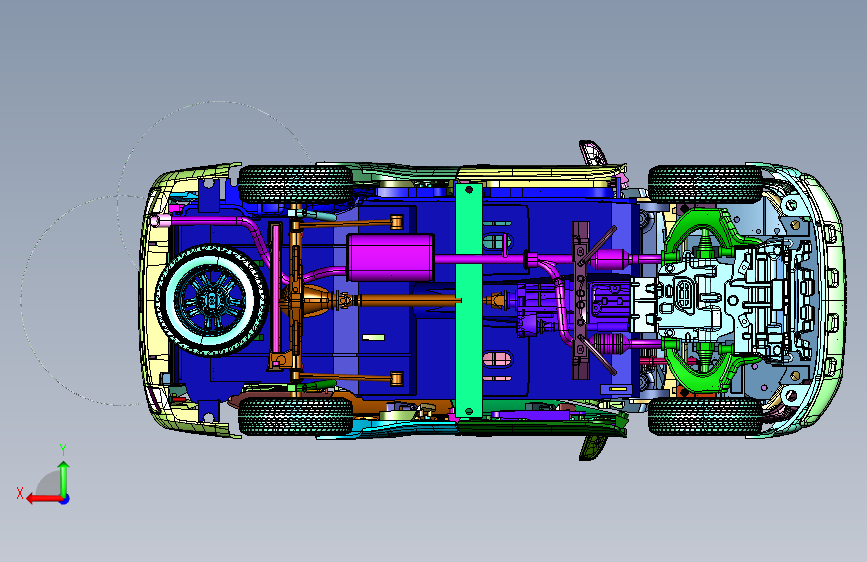Click the blue Z axis dot on the triad
Screen dimensions: 867x562
pyautogui.click(x=65, y=499)
